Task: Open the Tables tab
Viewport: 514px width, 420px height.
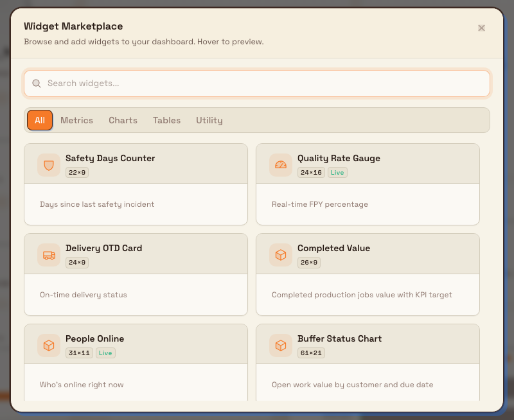Action: (166, 120)
